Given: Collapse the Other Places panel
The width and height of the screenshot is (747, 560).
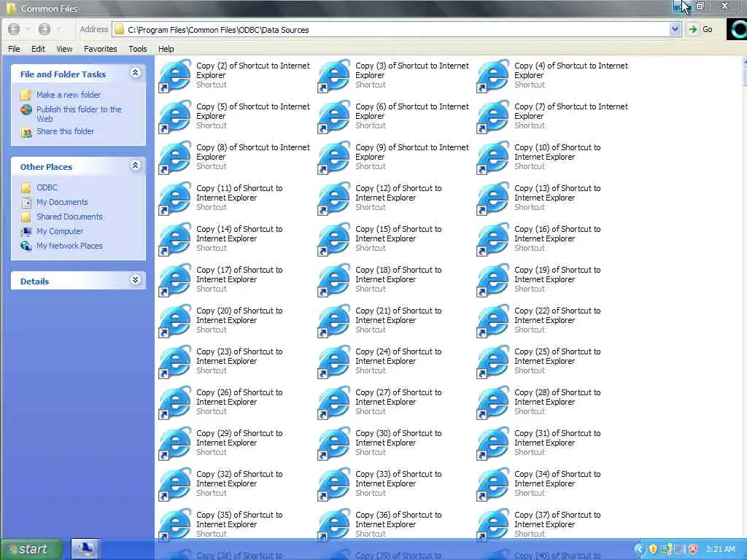Looking at the screenshot, I should tap(135, 166).
